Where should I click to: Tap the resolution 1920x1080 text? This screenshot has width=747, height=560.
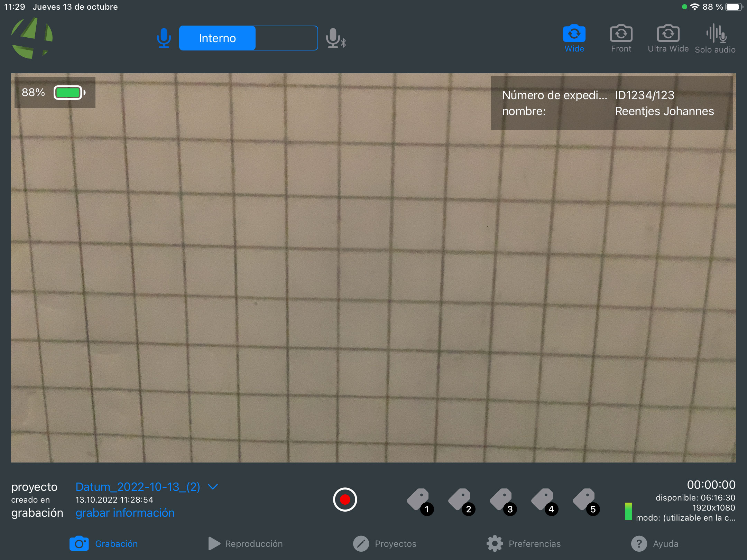point(714,508)
